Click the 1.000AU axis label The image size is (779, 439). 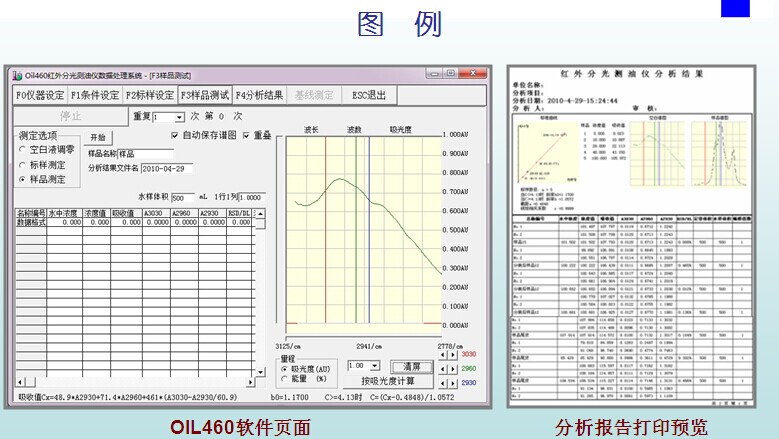[456, 135]
